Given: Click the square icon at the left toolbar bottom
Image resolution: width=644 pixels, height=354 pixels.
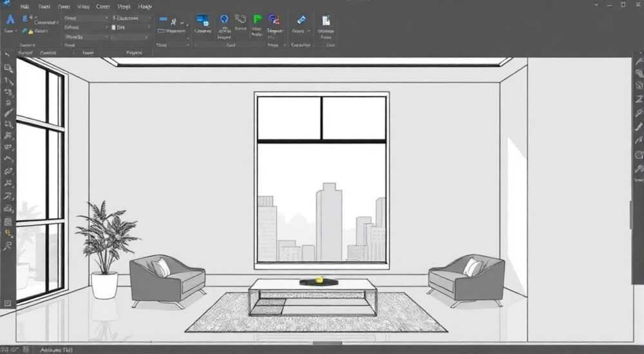Looking at the screenshot, I should pyautogui.click(x=7, y=303).
